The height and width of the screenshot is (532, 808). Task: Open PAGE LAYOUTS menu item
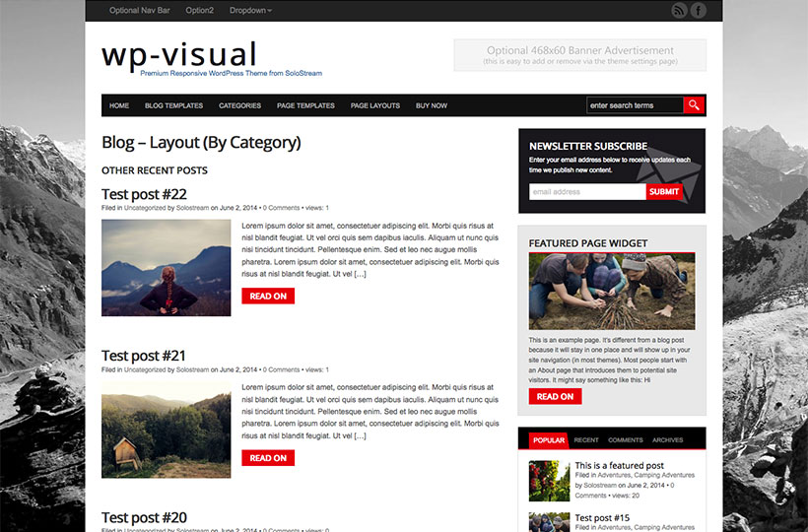coord(375,105)
